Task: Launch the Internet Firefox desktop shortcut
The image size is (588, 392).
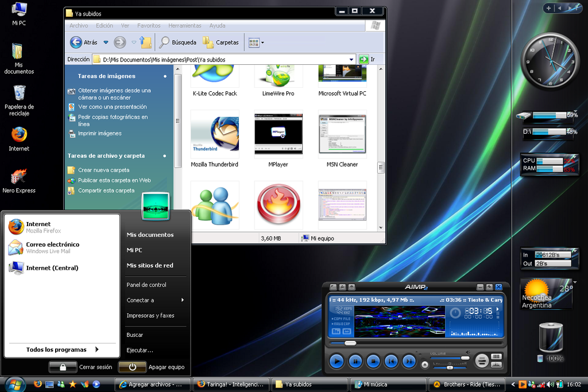Action: click(19, 139)
